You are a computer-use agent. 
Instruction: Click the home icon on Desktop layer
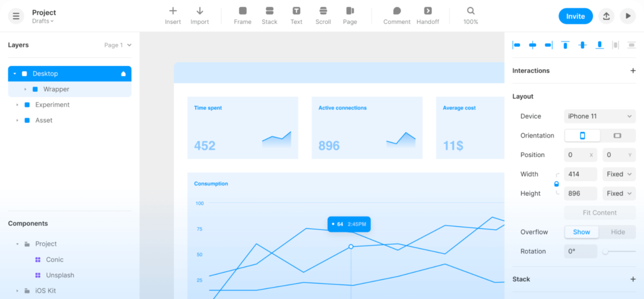click(123, 74)
